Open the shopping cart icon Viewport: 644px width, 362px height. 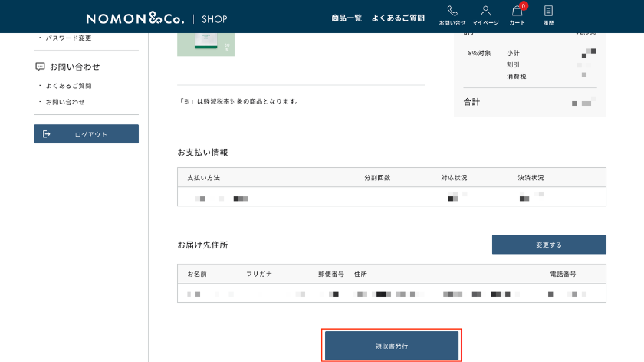coord(517,12)
